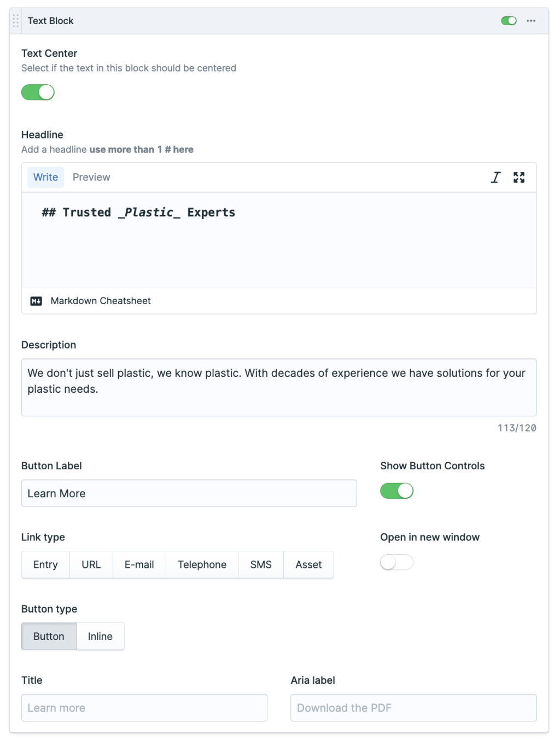
Task: Select Asset link type
Action: coord(308,564)
